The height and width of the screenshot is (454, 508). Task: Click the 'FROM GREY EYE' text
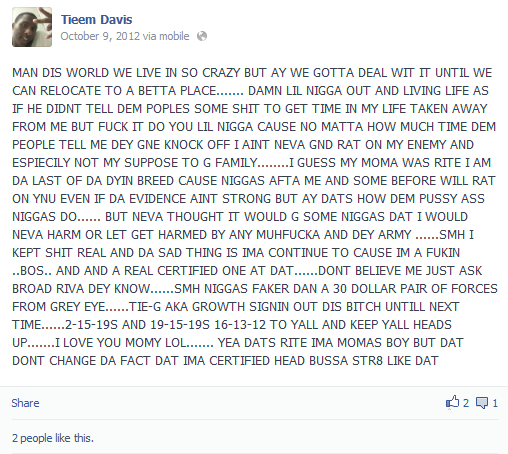pos(59,307)
